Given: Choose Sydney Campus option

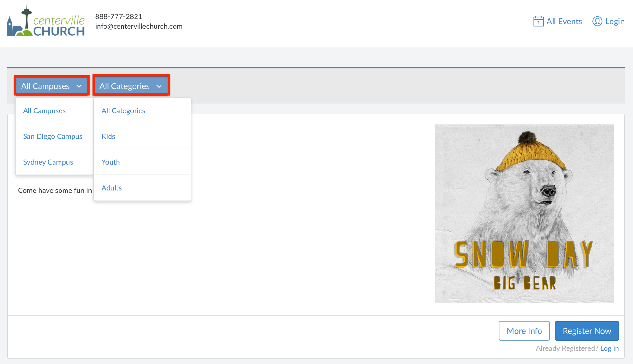Looking at the screenshot, I should point(48,162).
